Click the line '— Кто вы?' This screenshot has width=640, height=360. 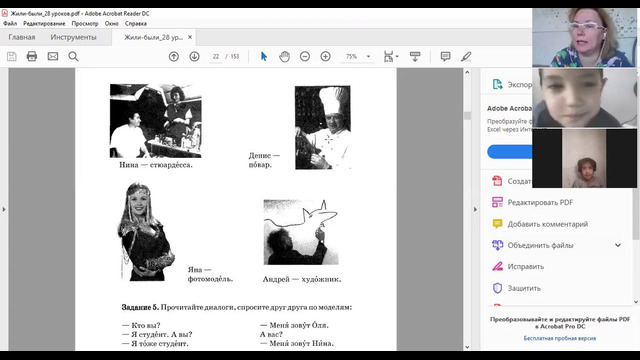click(x=141, y=325)
